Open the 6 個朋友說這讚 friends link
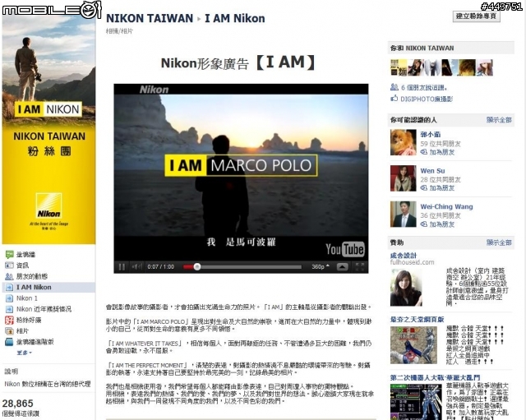The height and width of the screenshot is (420, 526). click(424, 88)
